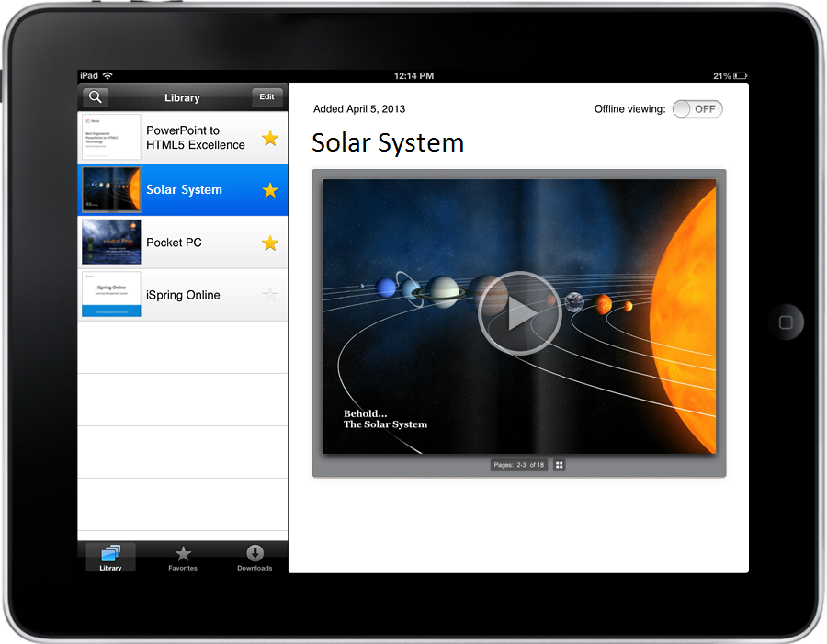Viewport: 827px width, 644px height.
Task: Tap the Edit button above the library list
Action: pos(266,97)
